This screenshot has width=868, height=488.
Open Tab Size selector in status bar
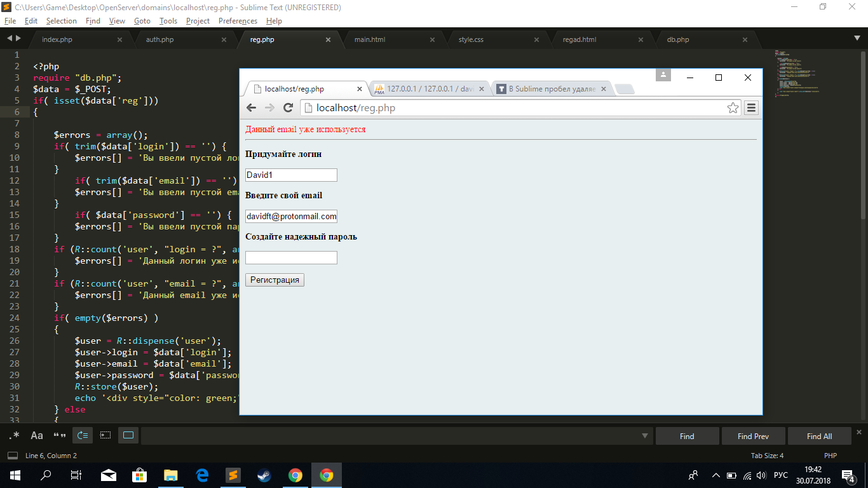(x=767, y=456)
